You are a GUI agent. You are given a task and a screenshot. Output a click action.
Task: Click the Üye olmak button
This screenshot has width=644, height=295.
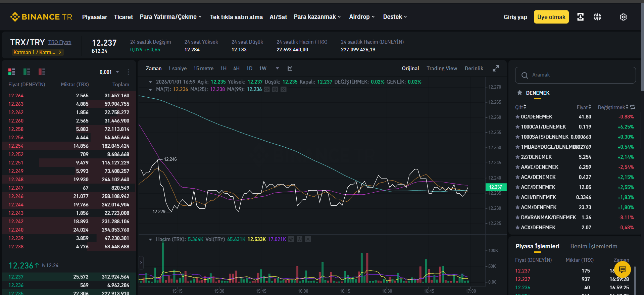551,17
